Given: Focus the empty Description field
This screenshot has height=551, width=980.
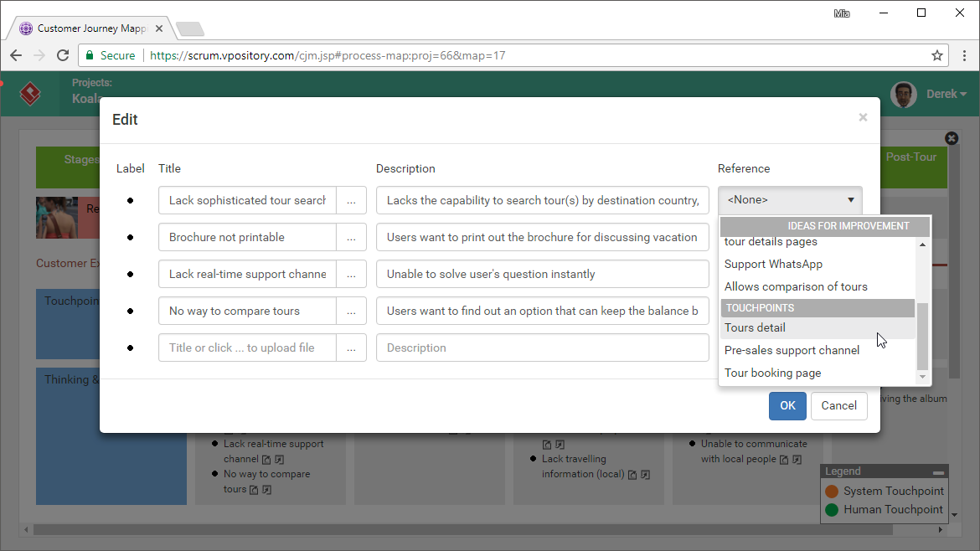Looking at the screenshot, I should tap(543, 348).
